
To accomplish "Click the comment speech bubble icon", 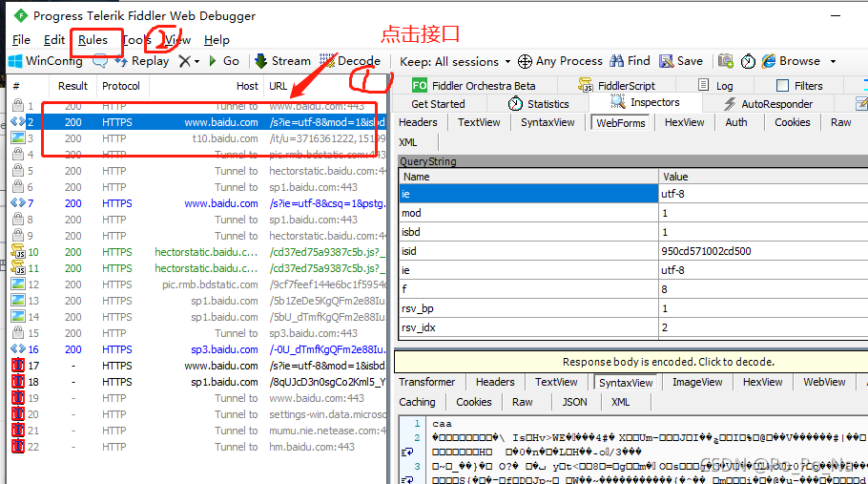I will (x=100, y=61).
